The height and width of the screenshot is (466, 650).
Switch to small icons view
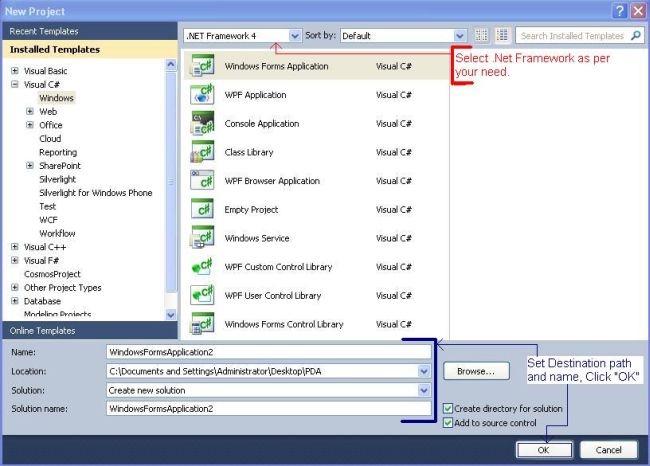[481, 35]
